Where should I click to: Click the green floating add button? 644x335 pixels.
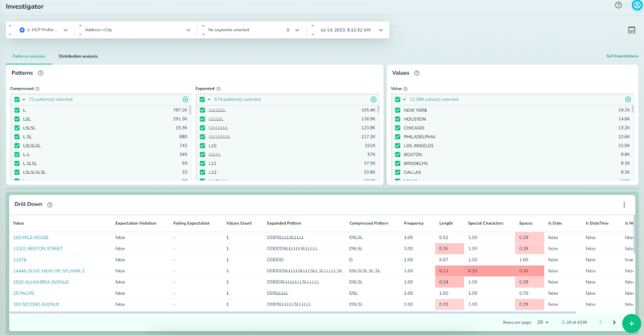[632, 322]
